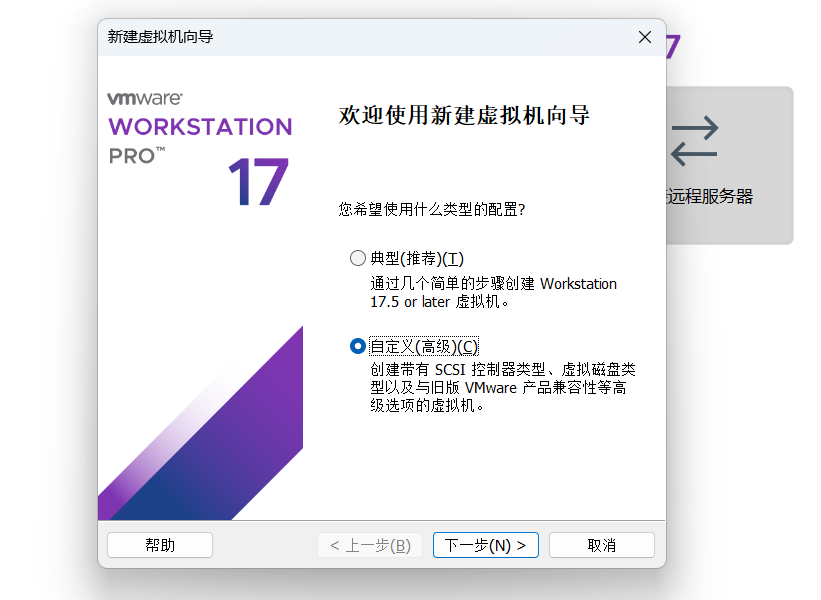Click the VMware Workstation Pro 17 logo

pos(199,149)
